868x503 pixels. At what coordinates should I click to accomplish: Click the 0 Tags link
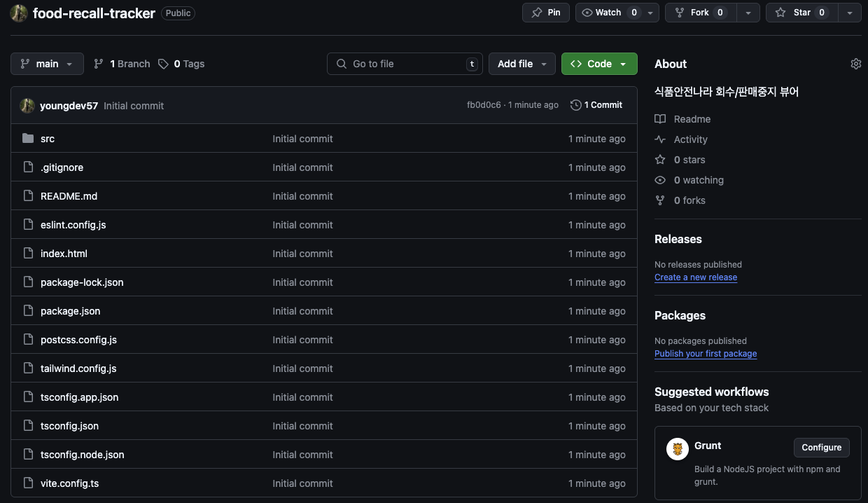coord(181,64)
